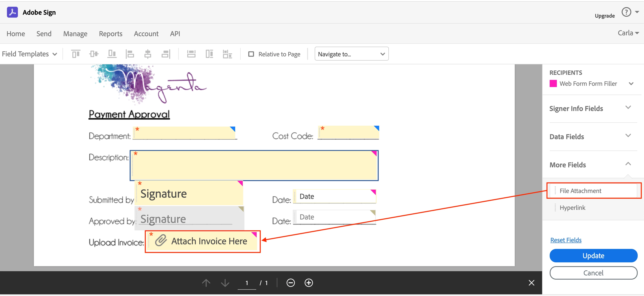Zoom out with the minus icon
Screen dimensions: 644x296
click(291, 283)
